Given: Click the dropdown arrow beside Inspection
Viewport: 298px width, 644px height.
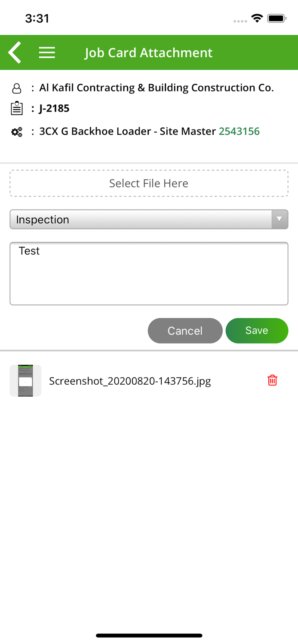Looking at the screenshot, I should 280,219.
